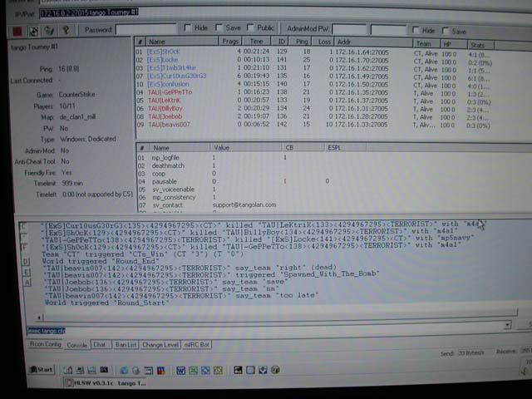The image size is (532, 399).
Task: Launch Word from quick launch bar
Action: (x=181, y=371)
